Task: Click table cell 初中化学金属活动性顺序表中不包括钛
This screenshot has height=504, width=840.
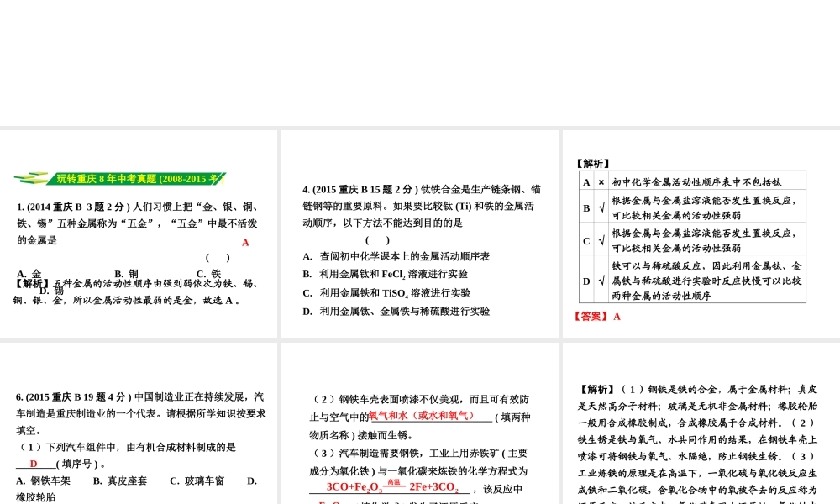Action: point(696,182)
